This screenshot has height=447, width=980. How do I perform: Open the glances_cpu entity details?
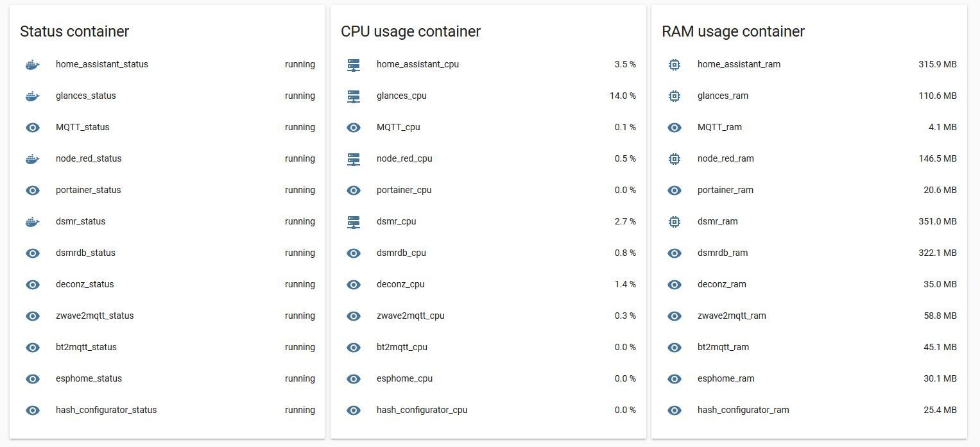(401, 96)
